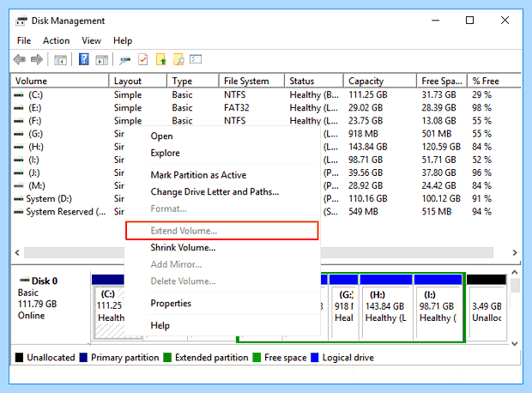This screenshot has height=393, width=532.
Task: Choose Help in the context menu
Action: [x=222, y=325]
